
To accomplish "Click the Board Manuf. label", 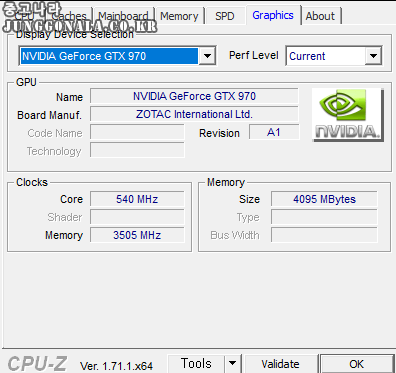I will pos(49,115).
